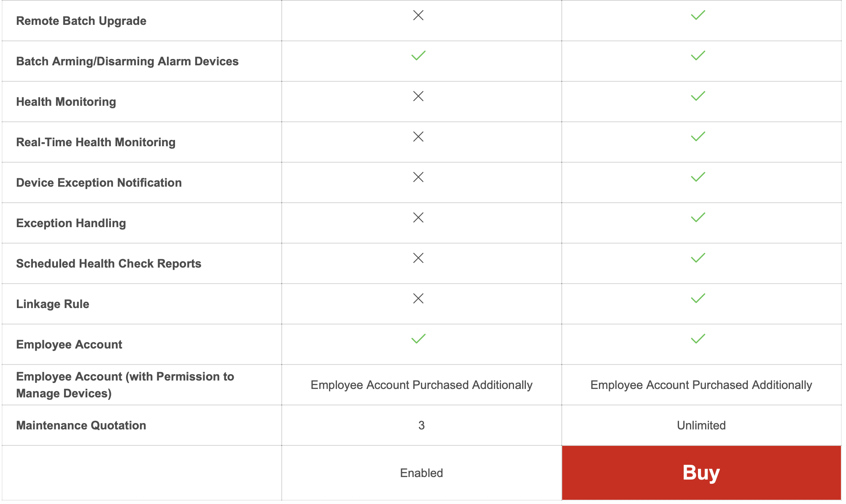The height and width of the screenshot is (504, 846).
Task: Click the right Employee Account Purchased Additionally text
Action: 701,385
